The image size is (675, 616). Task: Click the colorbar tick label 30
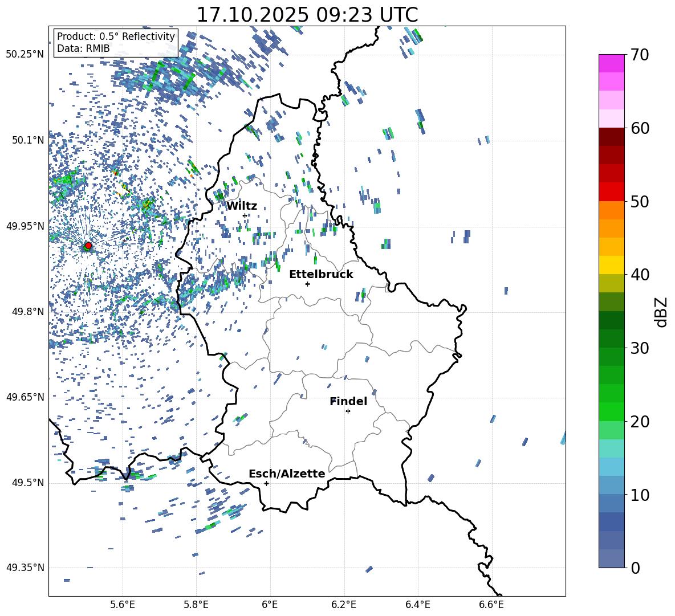click(640, 348)
